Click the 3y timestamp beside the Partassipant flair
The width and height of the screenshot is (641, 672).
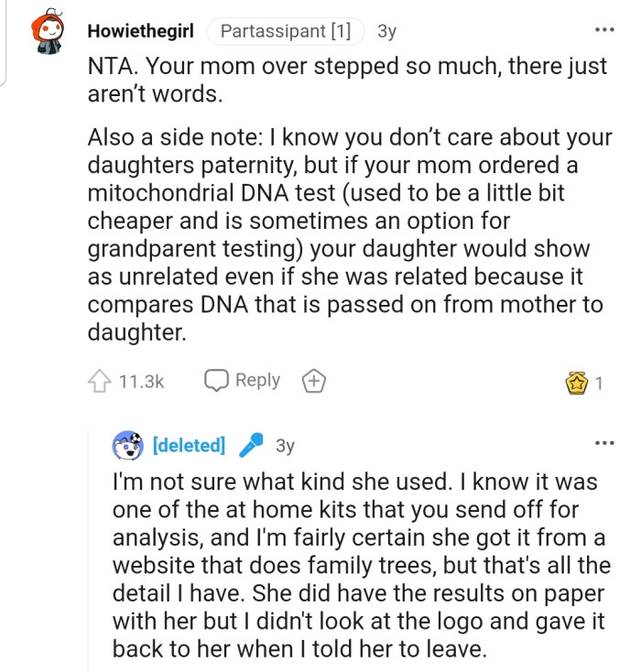(x=386, y=31)
